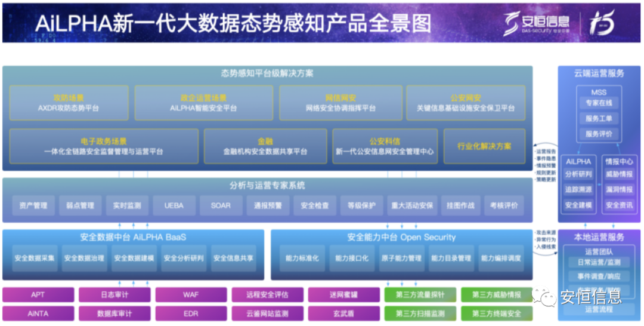Open the 重大活动安保 module

pos(412,205)
